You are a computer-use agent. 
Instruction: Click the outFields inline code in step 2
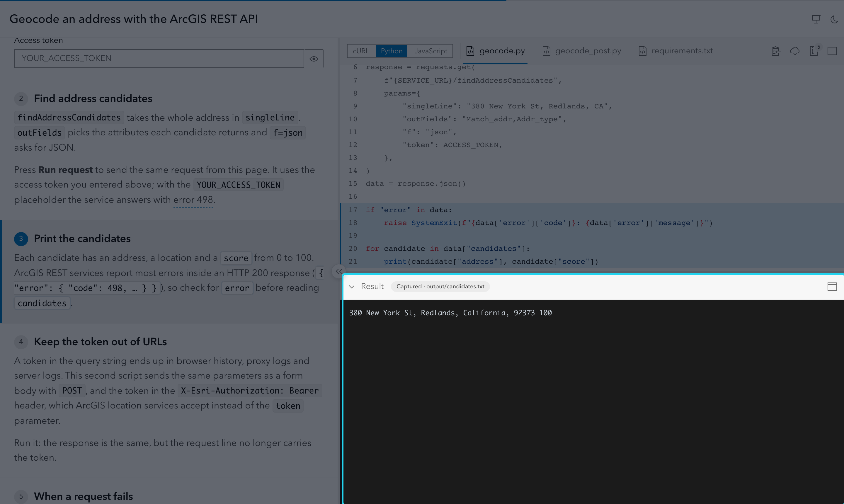click(39, 132)
